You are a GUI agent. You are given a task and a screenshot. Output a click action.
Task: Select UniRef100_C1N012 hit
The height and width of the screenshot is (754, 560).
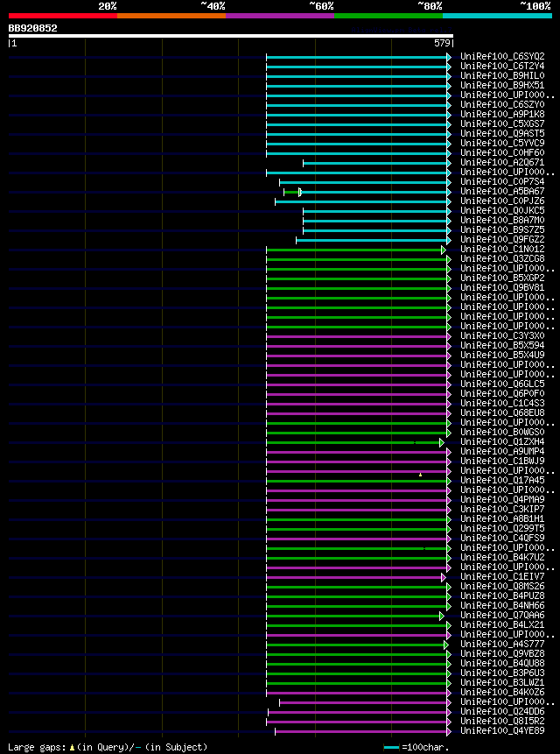[x=502, y=249]
